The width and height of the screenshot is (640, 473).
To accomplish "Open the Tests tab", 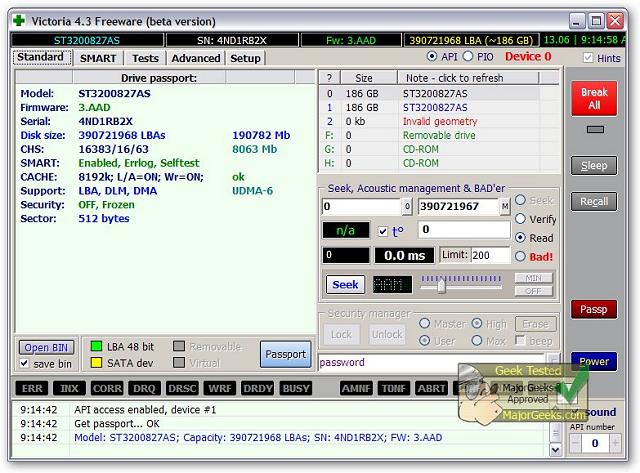I will [145, 58].
